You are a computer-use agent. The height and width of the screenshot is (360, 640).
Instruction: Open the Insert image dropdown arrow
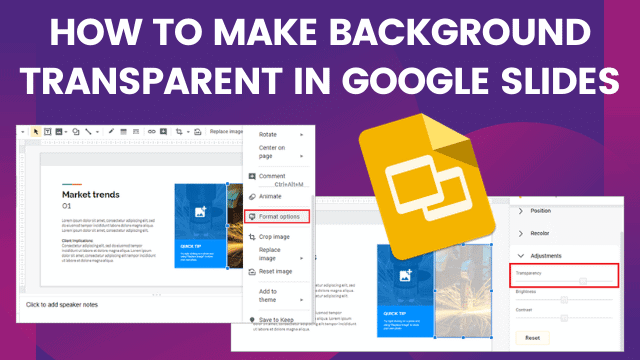tap(66, 132)
